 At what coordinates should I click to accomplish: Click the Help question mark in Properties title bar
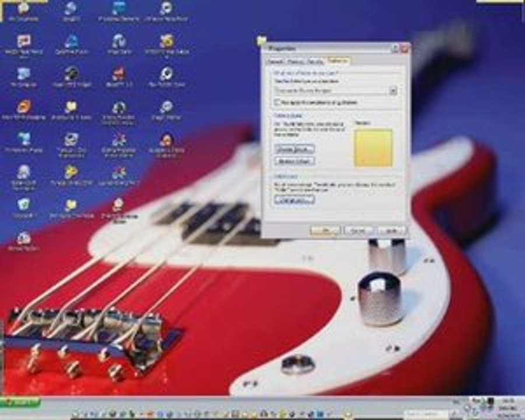[x=395, y=48]
